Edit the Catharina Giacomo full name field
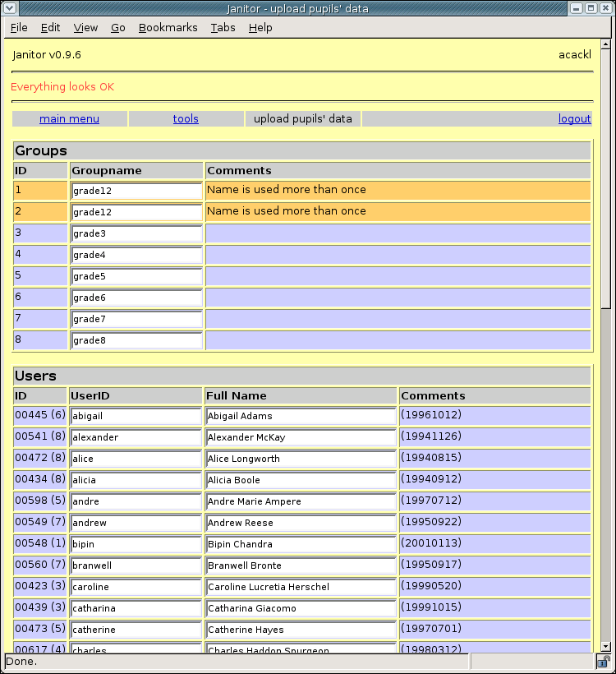Viewport: 616px width, 674px height. pyautogui.click(x=301, y=608)
